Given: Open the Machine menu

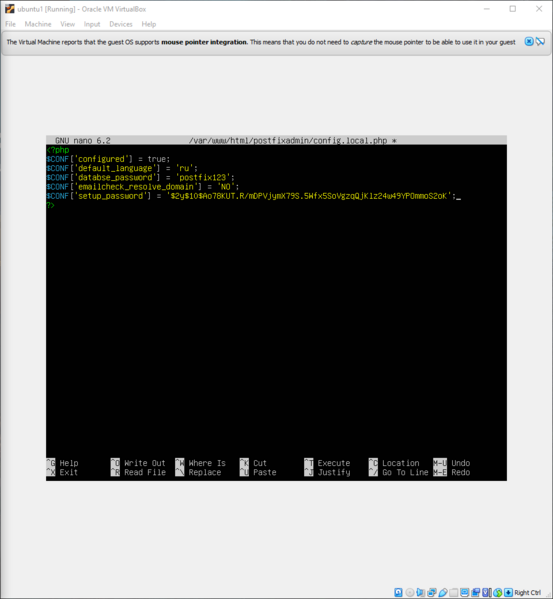Looking at the screenshot, I should [38, 24].
